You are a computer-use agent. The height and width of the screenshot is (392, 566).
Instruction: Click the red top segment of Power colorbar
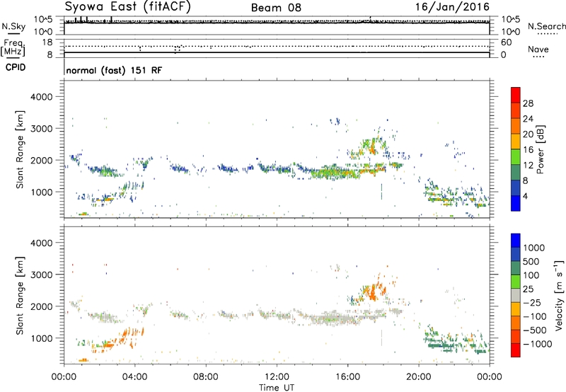click(516, 95)
